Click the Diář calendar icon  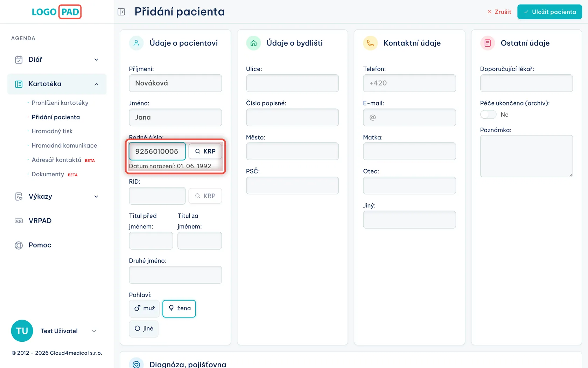pyautogui.click(x=19, y=60)
